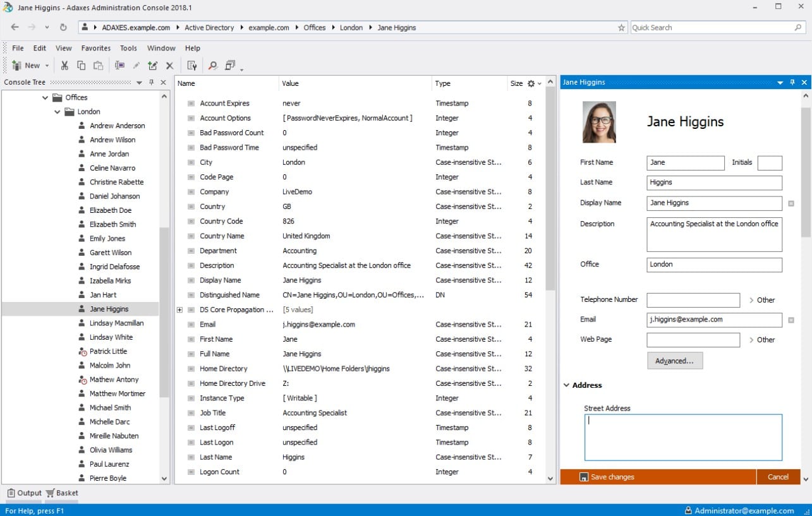Viewport: 812px width, 516px height.
Task: Select the Cut tool in the toolbar
Action: [65, 65]
